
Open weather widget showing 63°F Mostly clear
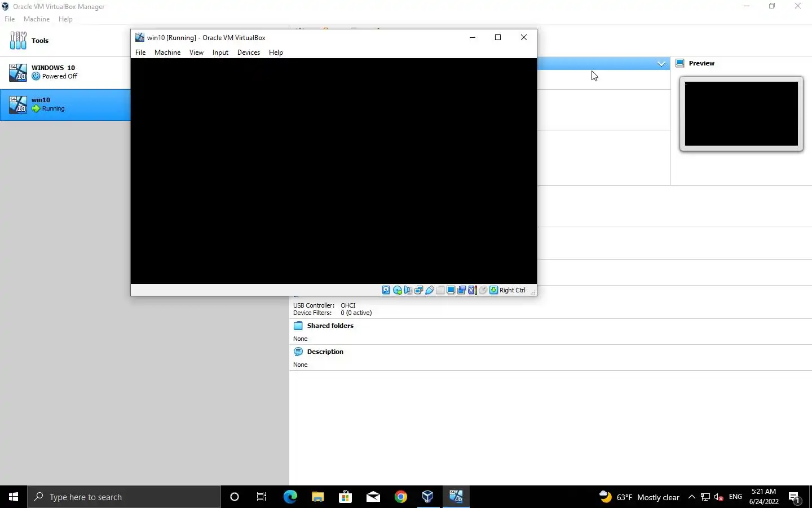tap(639, 497)
